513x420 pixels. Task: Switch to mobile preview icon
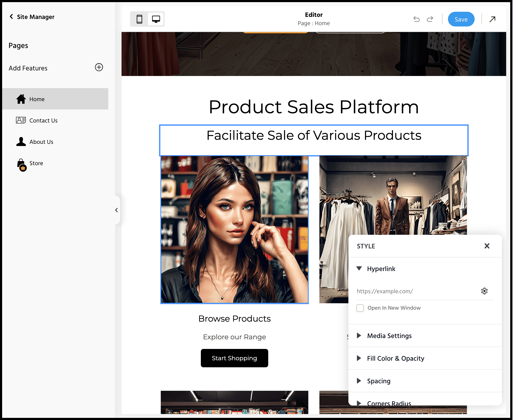click(x=139, y=19)
